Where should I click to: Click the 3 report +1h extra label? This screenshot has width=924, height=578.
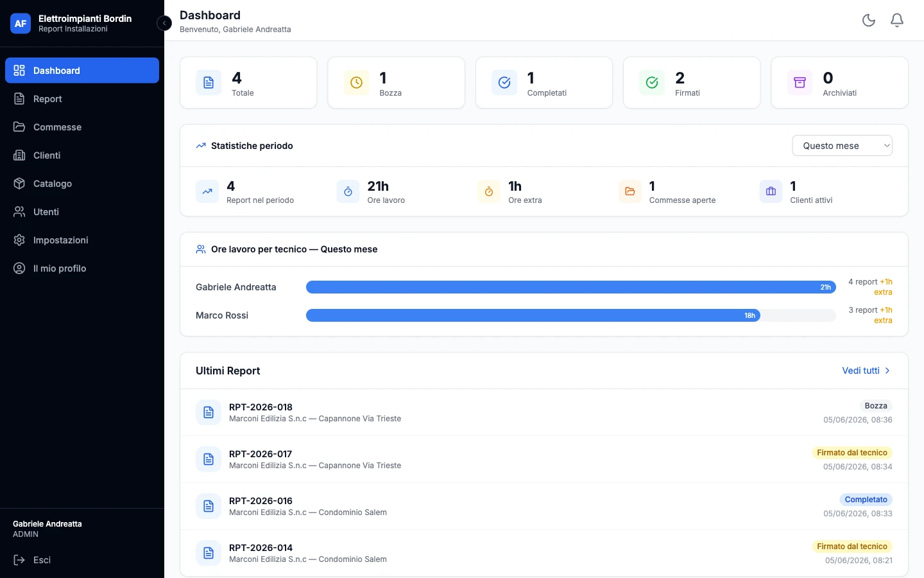(870, 315)
